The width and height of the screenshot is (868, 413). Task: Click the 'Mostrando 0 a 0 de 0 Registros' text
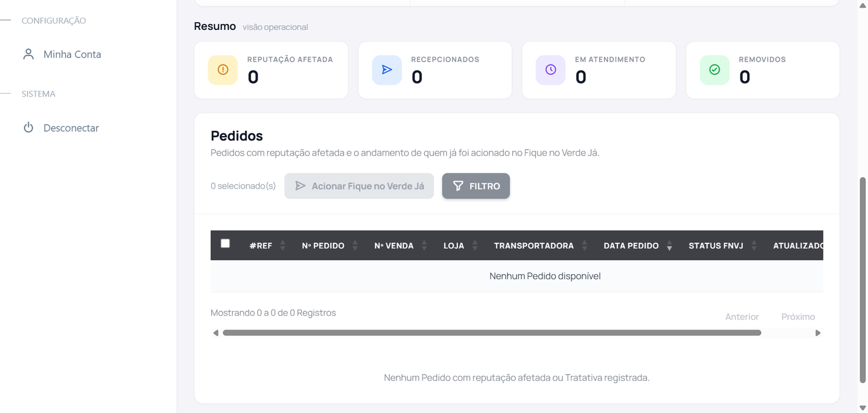[273, 313]
